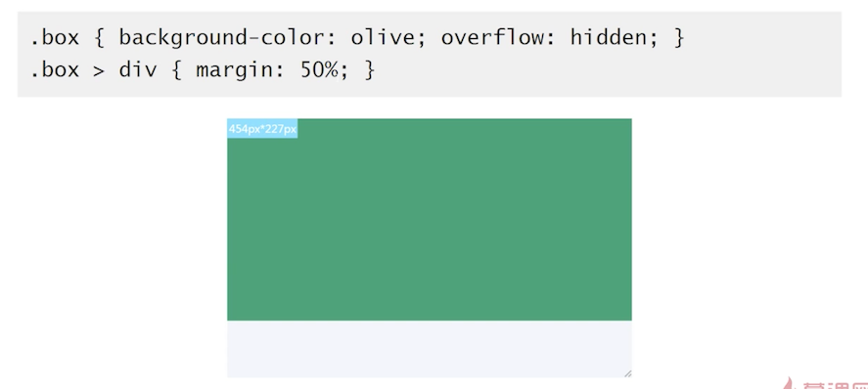
Task: Click the child combinator > symbol
Action: tap(99, 71)
